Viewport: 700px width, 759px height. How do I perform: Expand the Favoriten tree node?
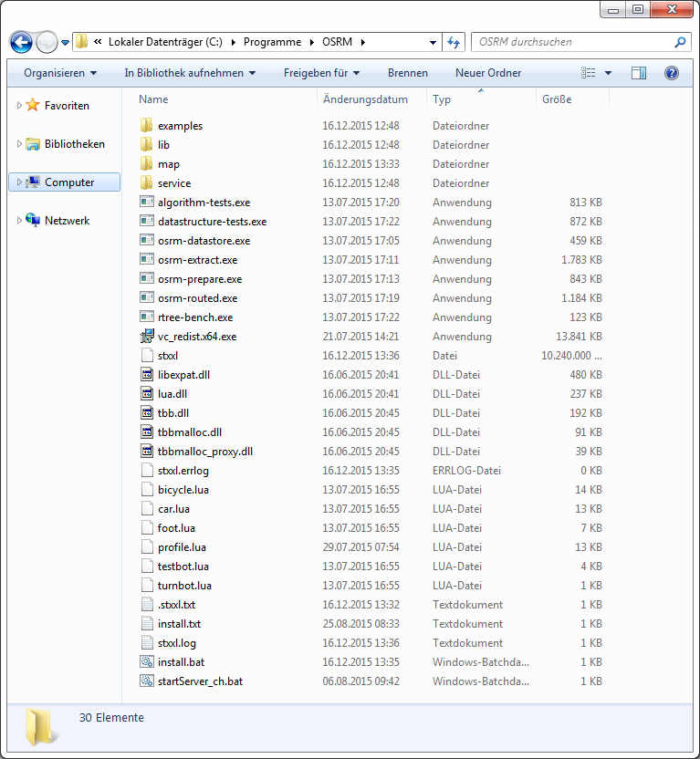click(19, 105)
